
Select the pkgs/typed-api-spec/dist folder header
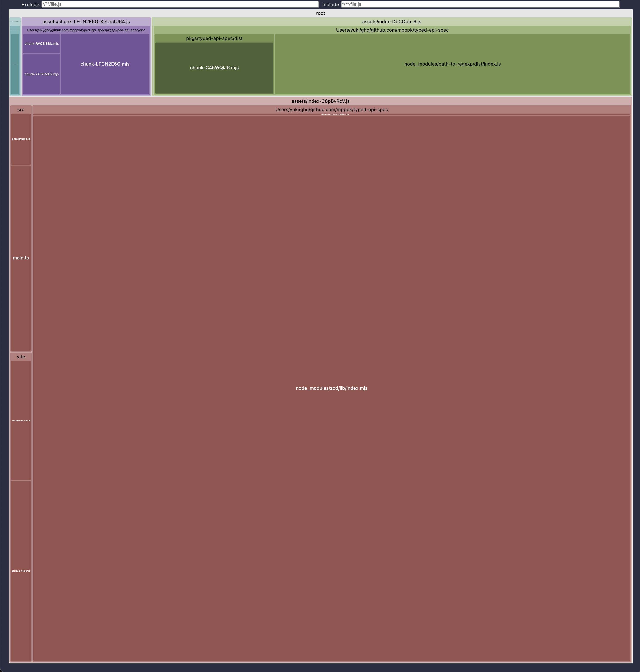[x=214, y=38]
